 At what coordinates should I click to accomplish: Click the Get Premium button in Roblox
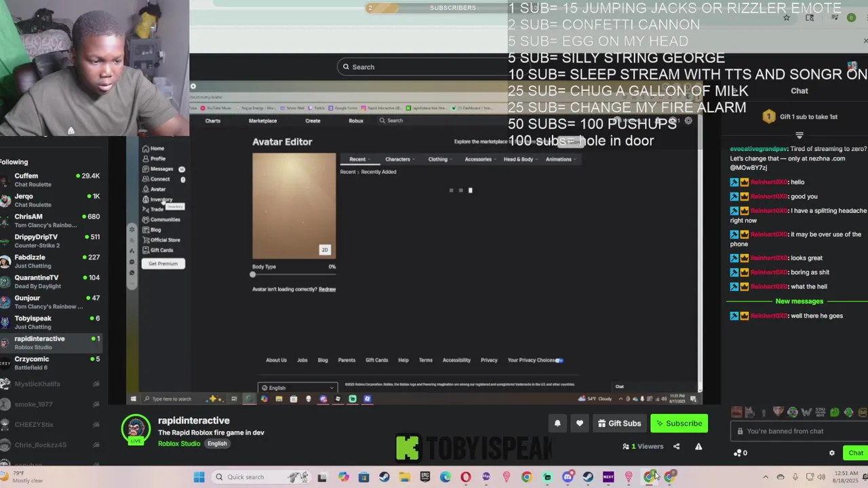pos(163,264)
